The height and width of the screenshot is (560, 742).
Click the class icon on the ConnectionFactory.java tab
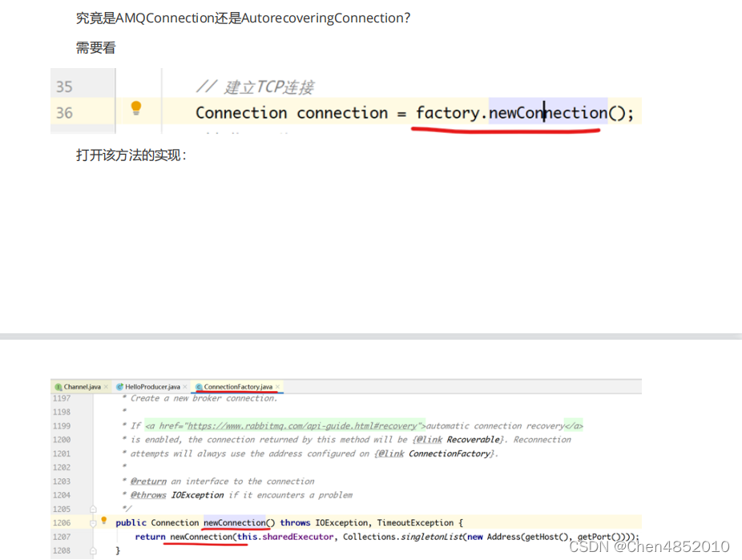199,387
